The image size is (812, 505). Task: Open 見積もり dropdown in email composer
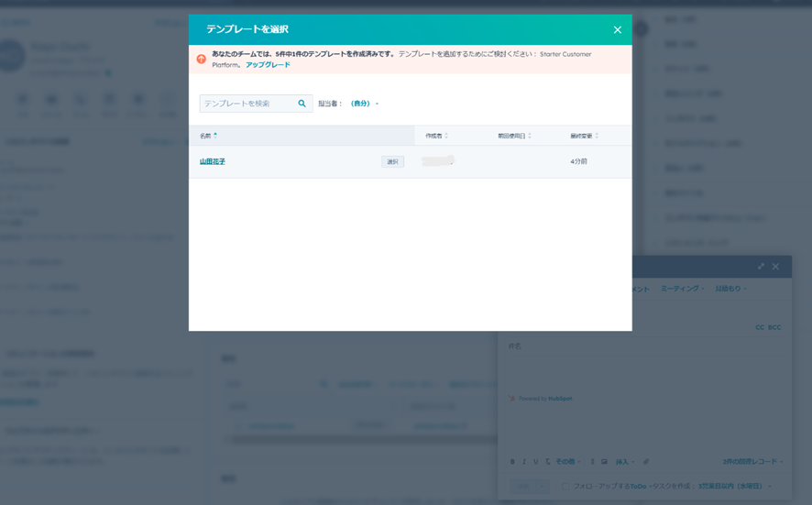[730, 289]
